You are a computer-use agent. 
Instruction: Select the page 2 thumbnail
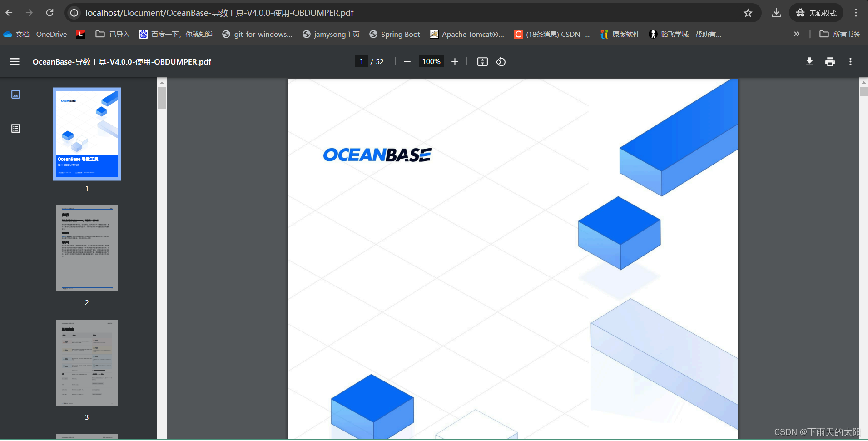coord(87,248)
